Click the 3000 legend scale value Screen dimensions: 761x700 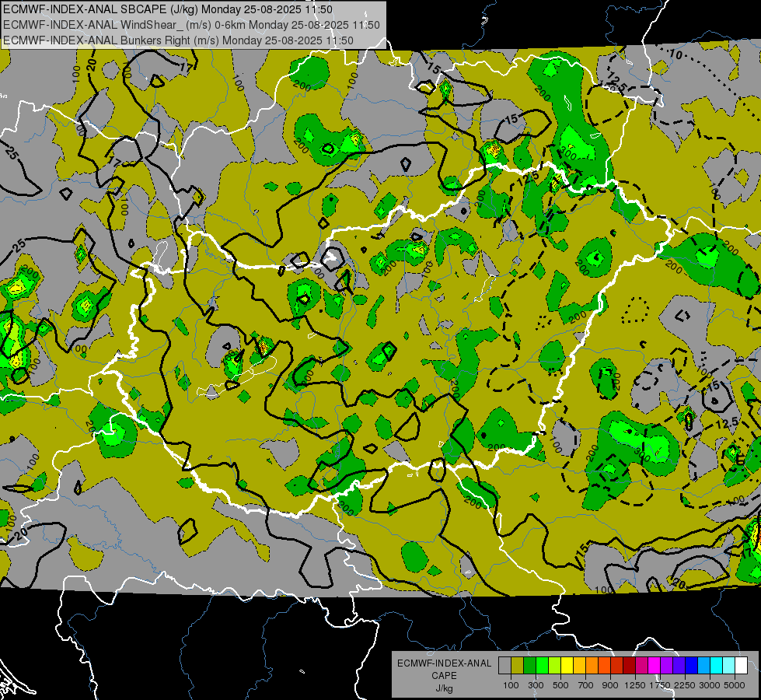[710, 685]
